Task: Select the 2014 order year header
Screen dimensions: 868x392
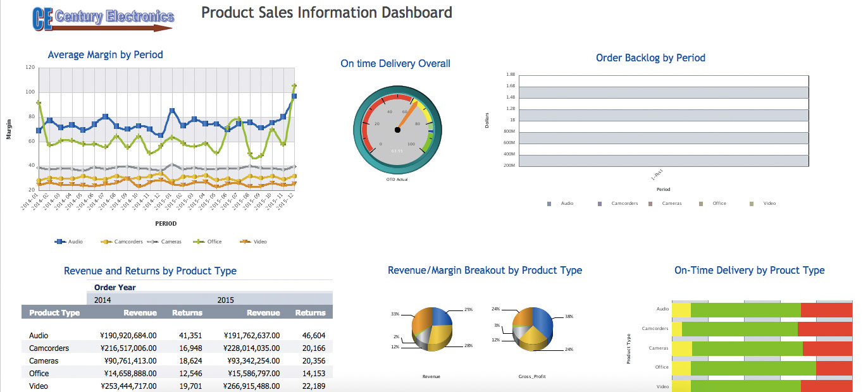Action: pyautogui.click(x=103, y=300)
